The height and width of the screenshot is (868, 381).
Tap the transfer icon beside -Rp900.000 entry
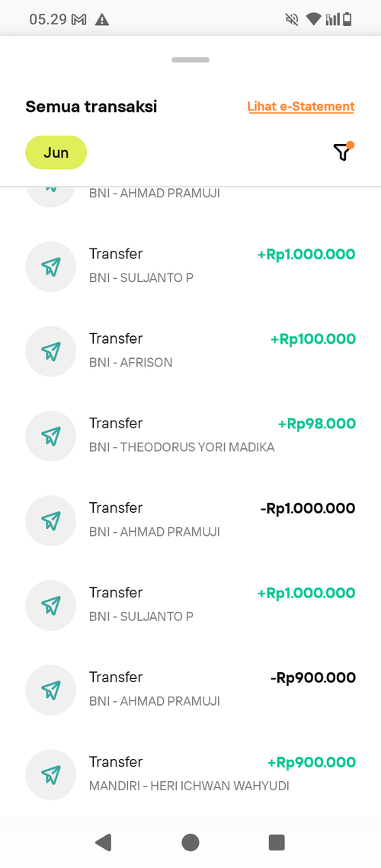(50, 690)
